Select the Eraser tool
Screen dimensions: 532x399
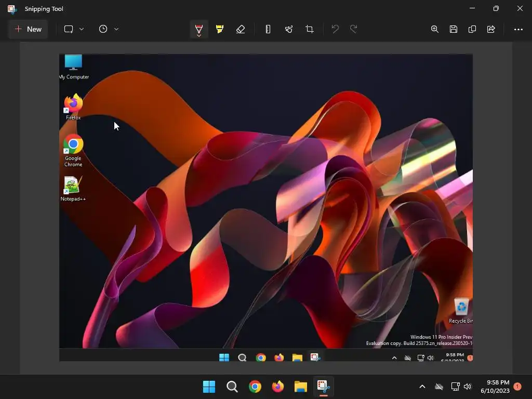click(x=240, y=29)
